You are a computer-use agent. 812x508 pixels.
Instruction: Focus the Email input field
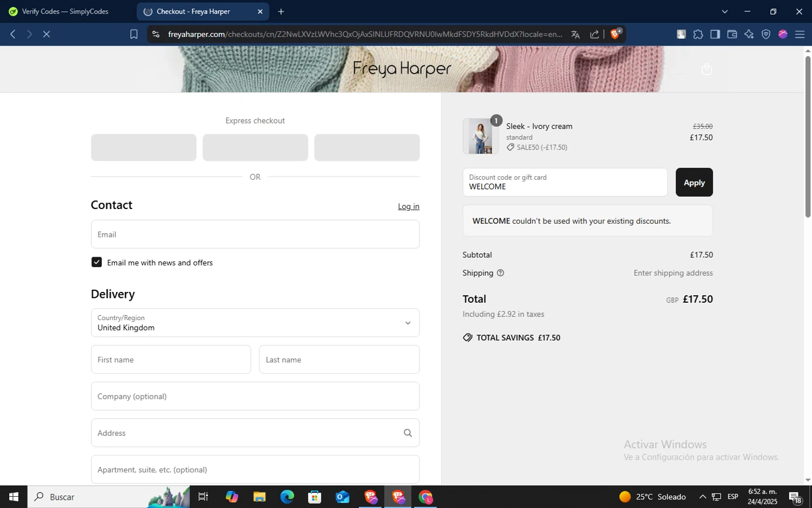pyautogui.click(x=255, y=234)
